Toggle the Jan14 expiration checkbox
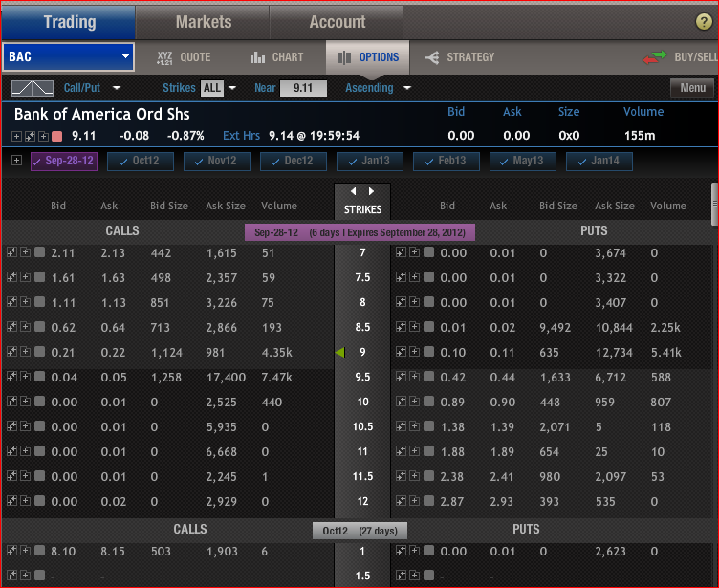The width and height of the screenshot is (719, 588). coord(599,161)
